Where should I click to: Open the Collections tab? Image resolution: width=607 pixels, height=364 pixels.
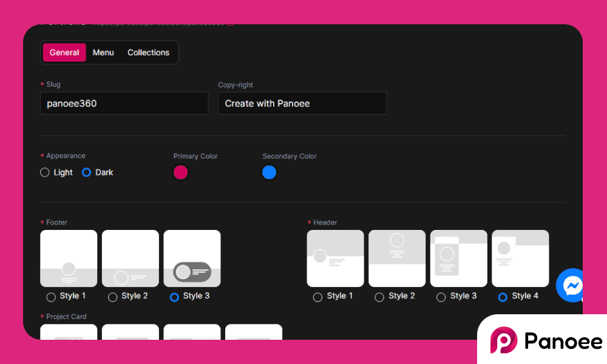click(x=148, y=53)
